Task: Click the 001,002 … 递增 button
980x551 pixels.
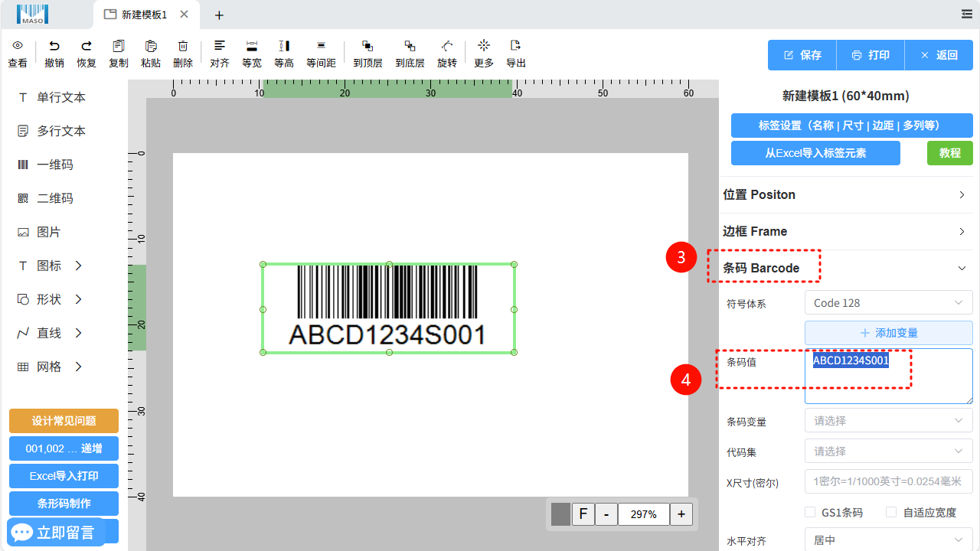Action: click(x=64, y=448)
